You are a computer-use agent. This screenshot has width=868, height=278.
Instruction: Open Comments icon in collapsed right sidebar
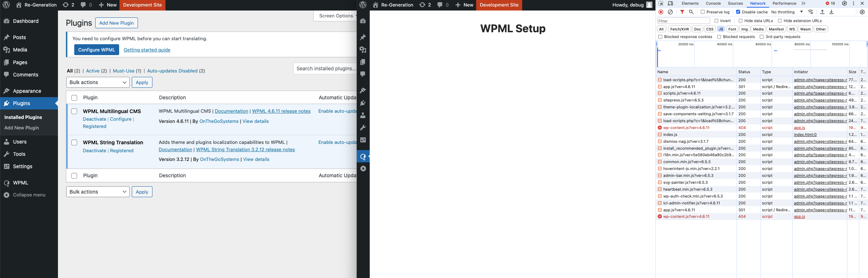363,74
